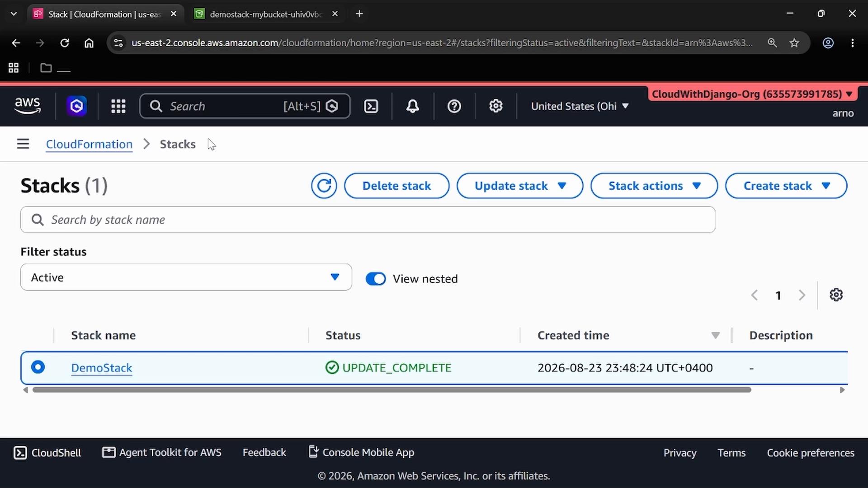Close the demostack-mybucket tab
This screenshot has height=488, width=868.
pos(335,14)
